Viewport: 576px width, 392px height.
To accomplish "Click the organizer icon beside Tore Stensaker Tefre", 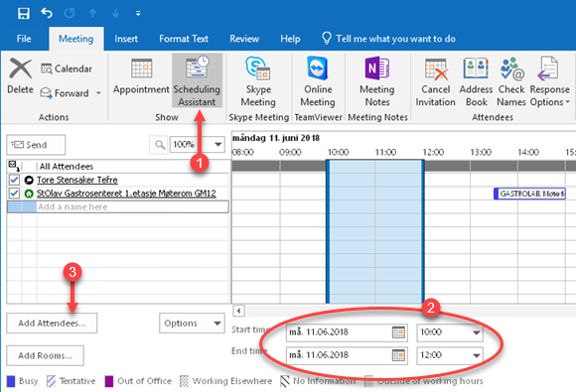I will tap(29, 180).
